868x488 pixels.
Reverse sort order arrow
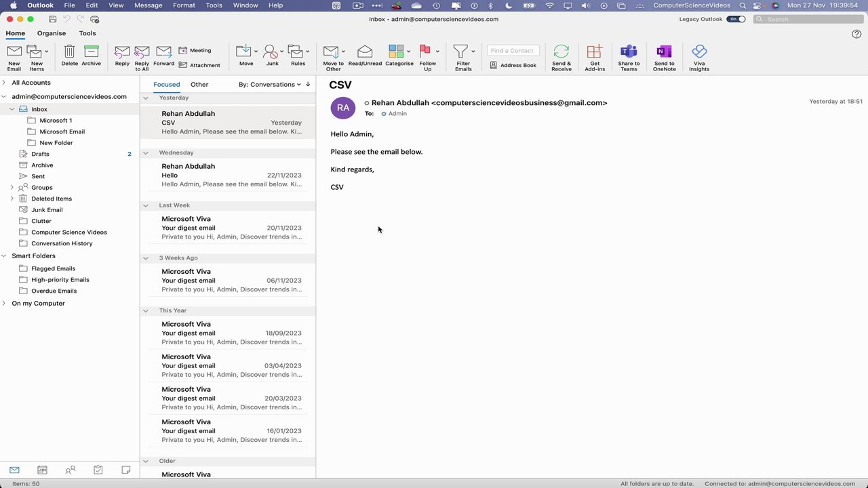(x=308, y=85)
